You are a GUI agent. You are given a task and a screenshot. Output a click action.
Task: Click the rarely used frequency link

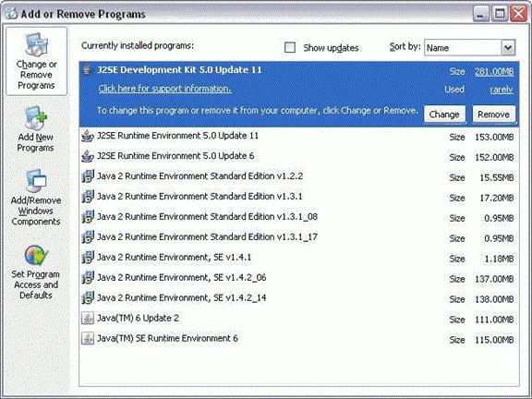502,90
